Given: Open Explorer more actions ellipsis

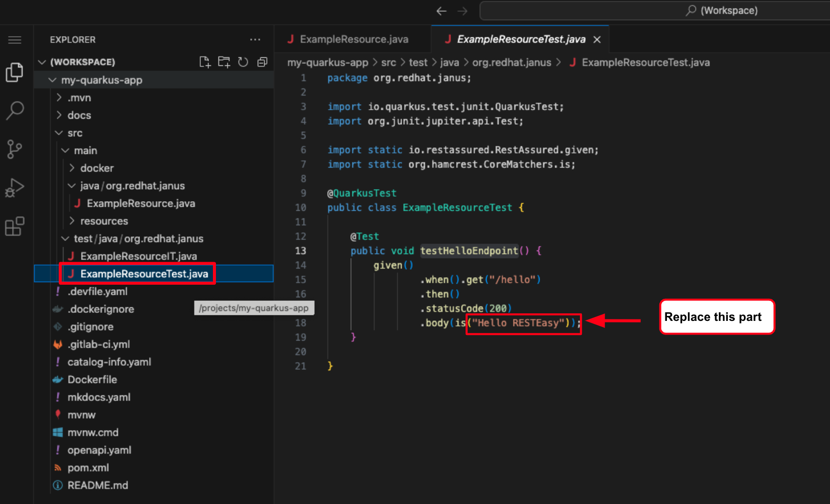Looking at the screenshot, I should pyautogui.click(x=255, y=40).
